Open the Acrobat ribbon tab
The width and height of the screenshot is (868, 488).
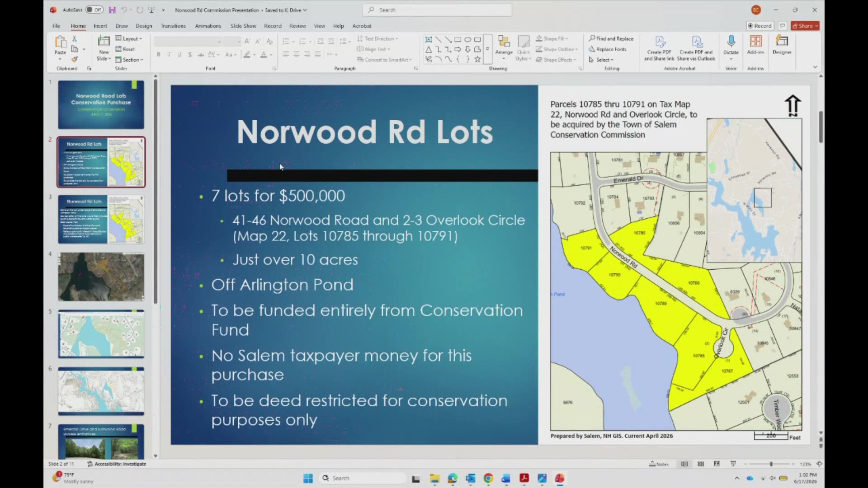pyautogui.click(x=362, y=26)
